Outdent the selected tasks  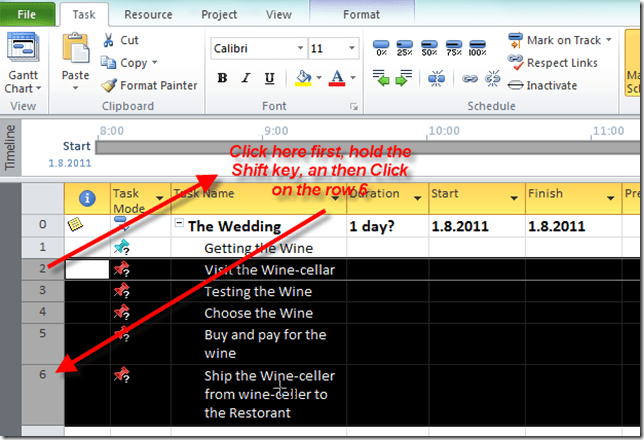pos(381,78)
